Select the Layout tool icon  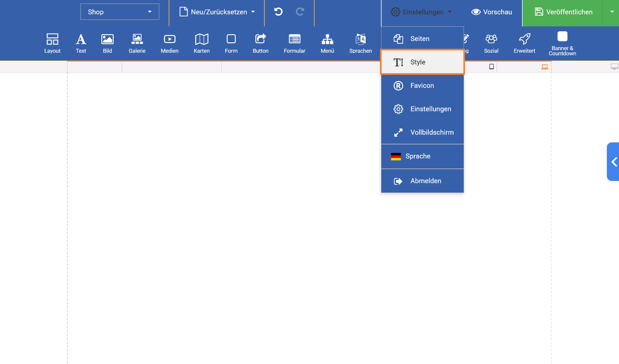tap(52, 43)
